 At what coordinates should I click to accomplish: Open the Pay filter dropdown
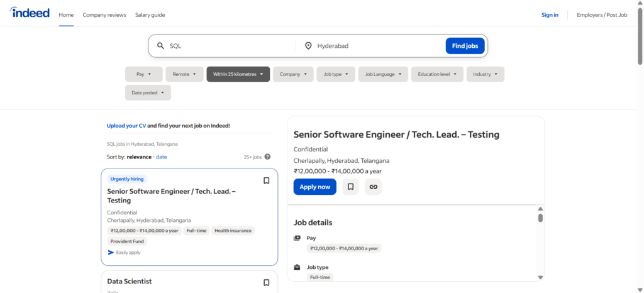[144, 74]
